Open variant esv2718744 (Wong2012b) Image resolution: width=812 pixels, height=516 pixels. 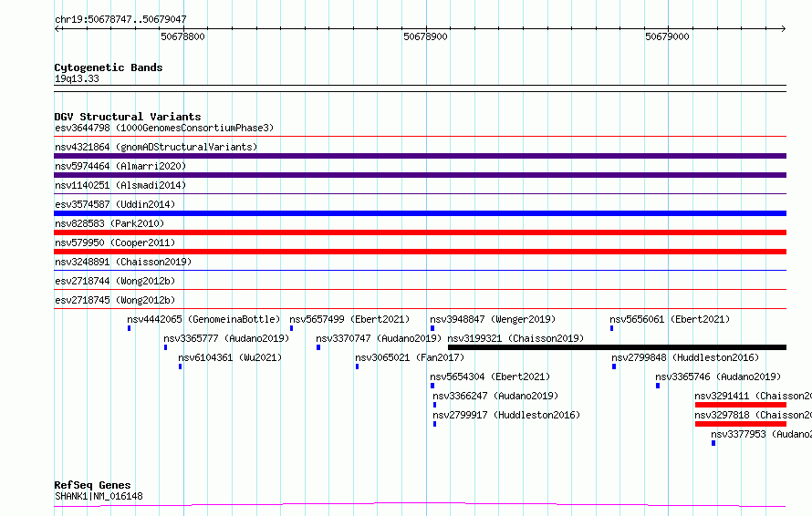(x=115, y=281)
